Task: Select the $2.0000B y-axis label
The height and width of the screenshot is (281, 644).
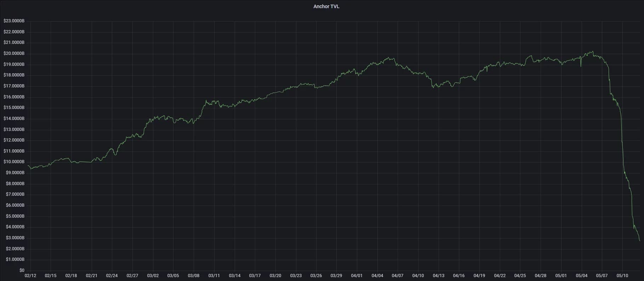Action: (15, 249)
